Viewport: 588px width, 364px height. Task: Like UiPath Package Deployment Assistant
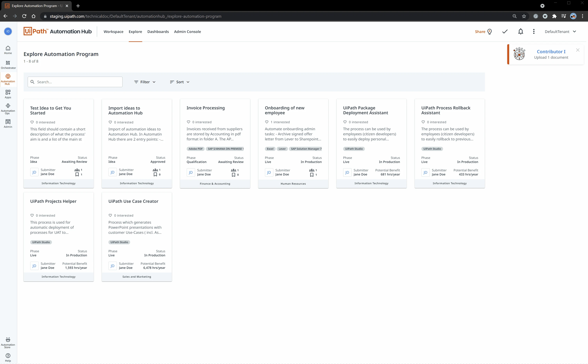(x=345, y=122)
